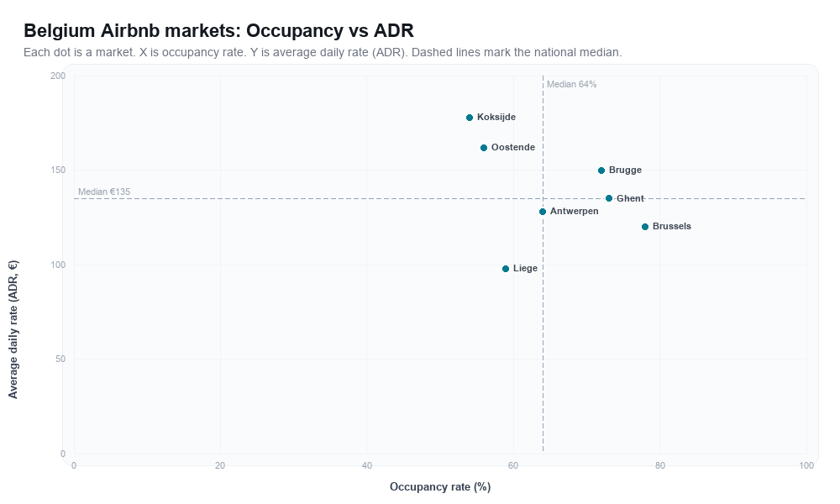Click the Oostende data point dot
This screenshot has width=840, height=504.
tap(484, 148)
